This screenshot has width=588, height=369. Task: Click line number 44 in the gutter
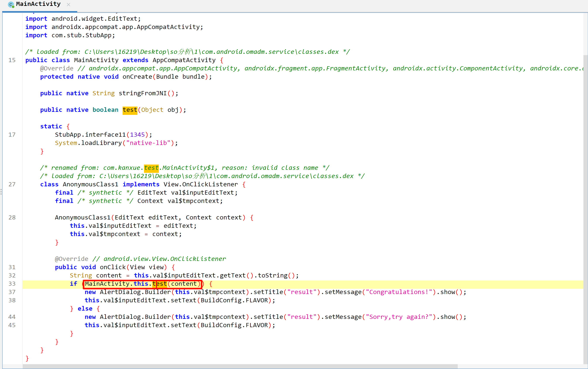pyautogui.click(x=12, y=317)
